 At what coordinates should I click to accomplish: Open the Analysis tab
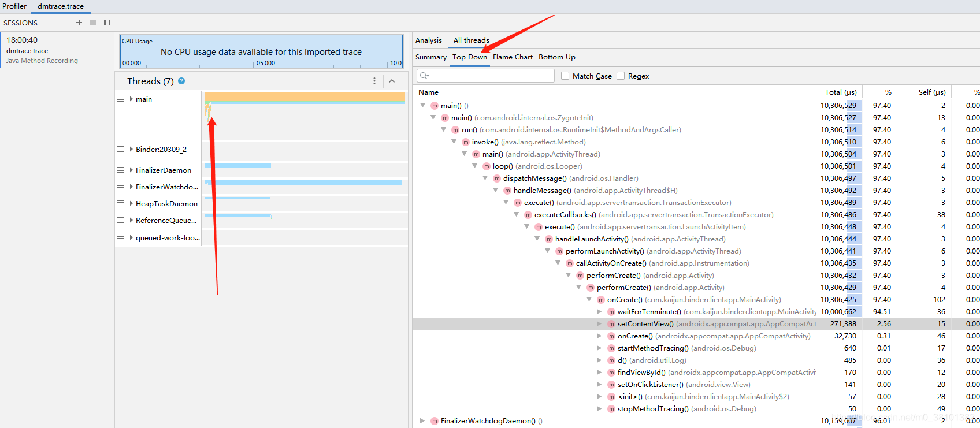coord(429,40)
